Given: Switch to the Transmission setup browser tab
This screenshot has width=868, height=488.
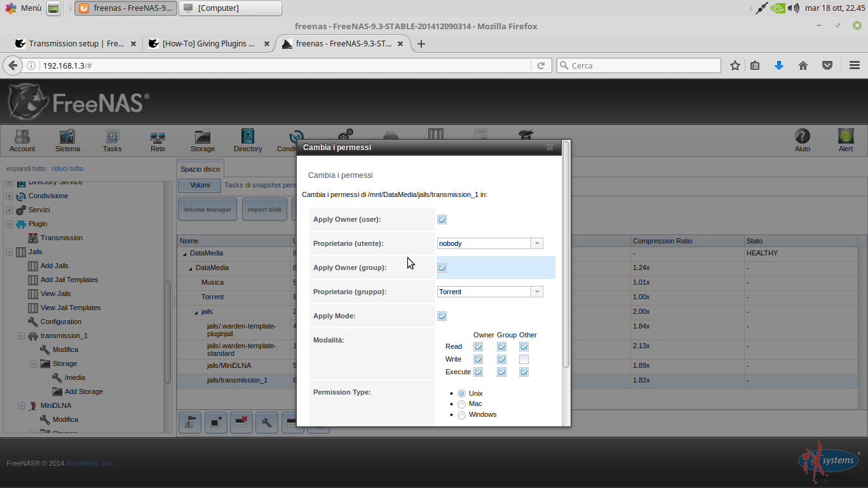Looking at the screenshot, I should [76, 44].
